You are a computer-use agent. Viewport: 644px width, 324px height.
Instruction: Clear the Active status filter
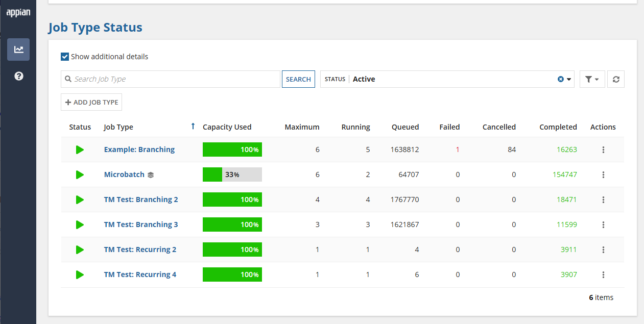point(560,79)
